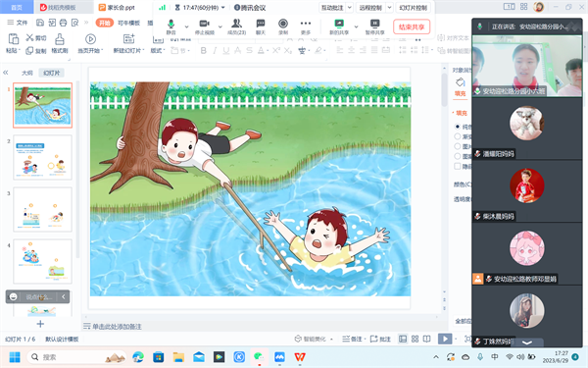Select the third fill option radio button
This screenshot has height=368, width=588.
click(x=457, y=146)
